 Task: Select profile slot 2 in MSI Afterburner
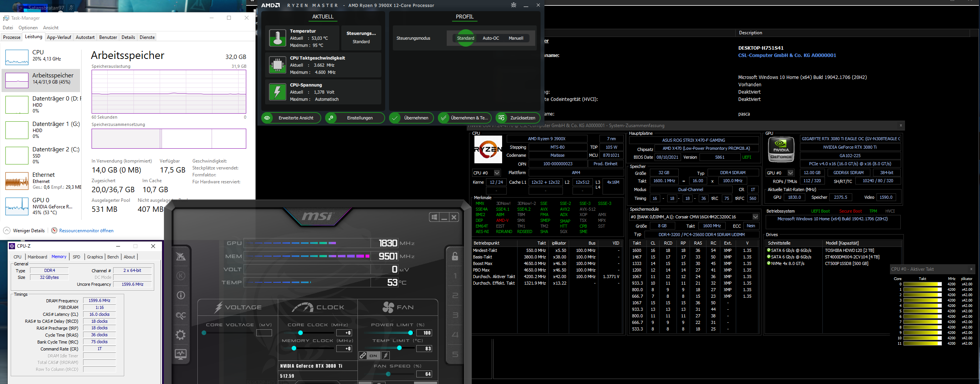pos(455,295)
